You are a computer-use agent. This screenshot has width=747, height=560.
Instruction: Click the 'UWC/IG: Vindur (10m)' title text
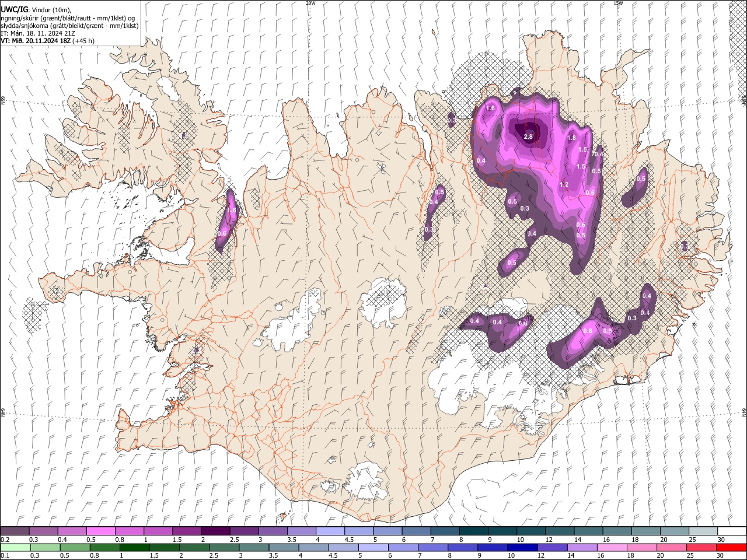(x=36, y=10)
